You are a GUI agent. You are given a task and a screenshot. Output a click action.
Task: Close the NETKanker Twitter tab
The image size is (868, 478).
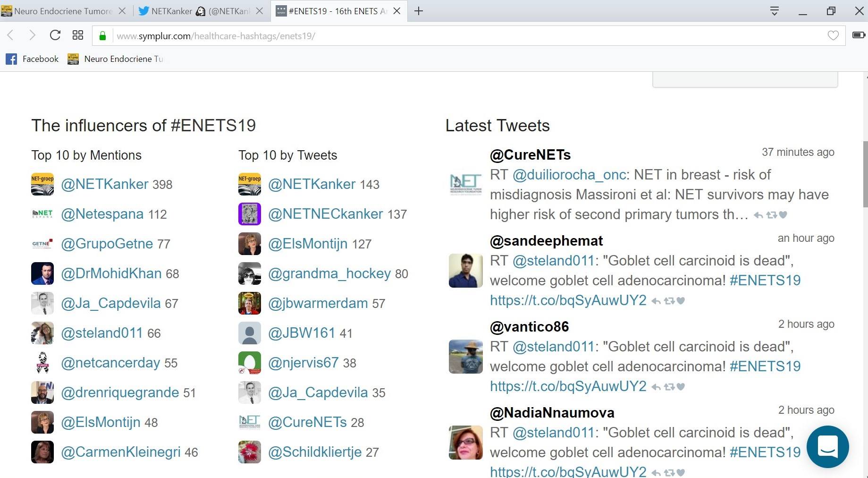pos(259,11)
